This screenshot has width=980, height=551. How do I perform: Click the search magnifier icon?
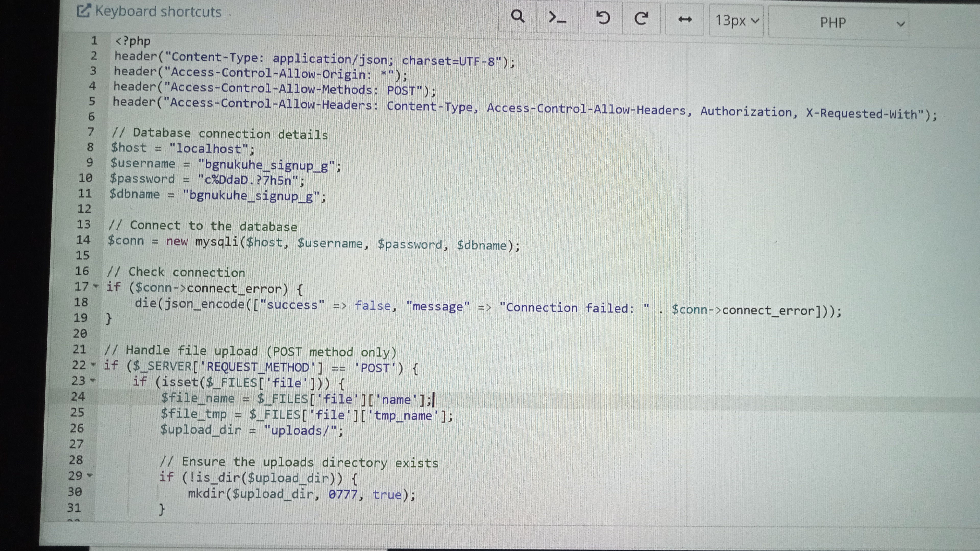[x=517, y=17]
